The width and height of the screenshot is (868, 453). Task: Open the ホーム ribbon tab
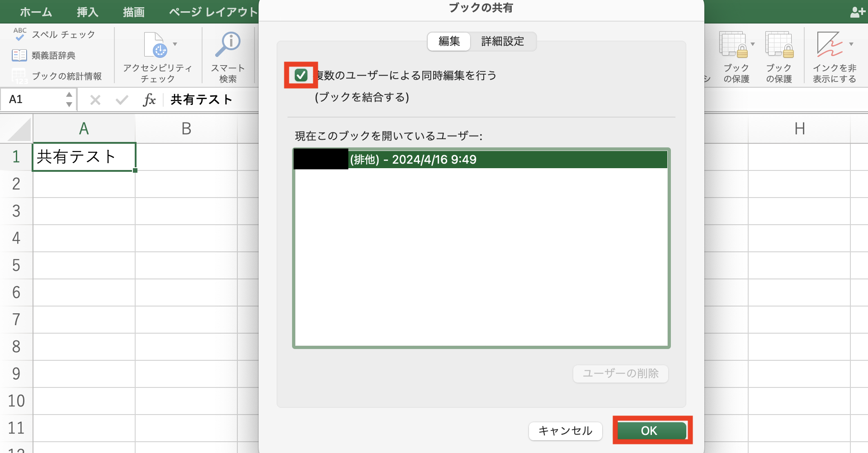click(x=36, y=12)
